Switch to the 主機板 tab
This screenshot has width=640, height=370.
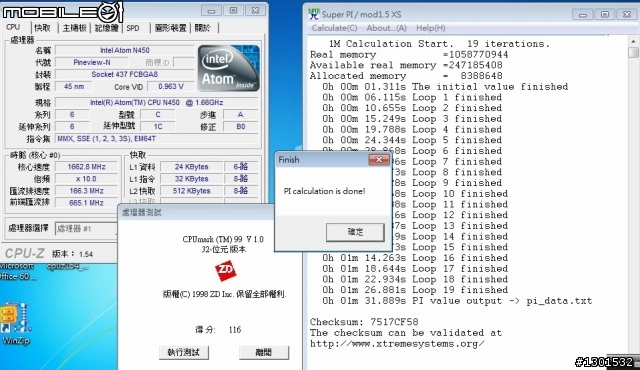pos(74,28)
